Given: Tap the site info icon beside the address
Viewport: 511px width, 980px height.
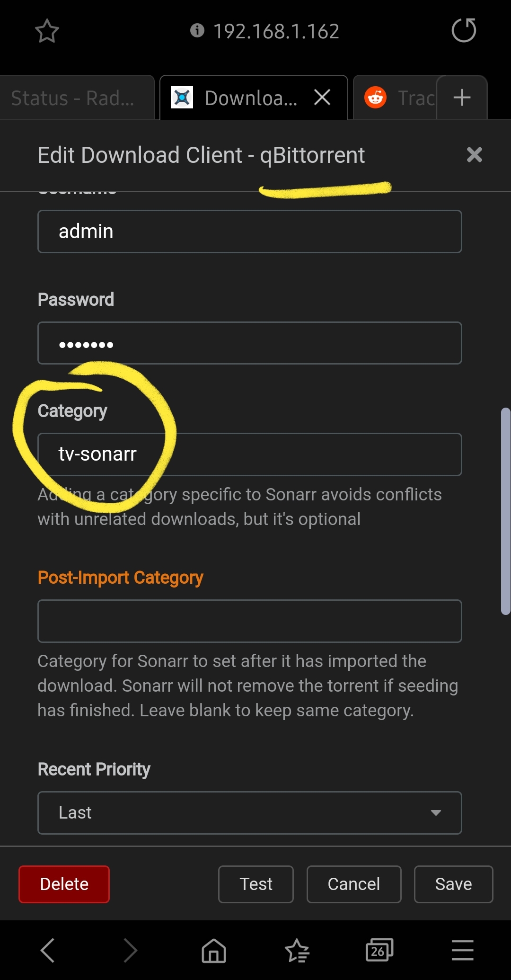Looking at the screenshot, I should (197, 31).
